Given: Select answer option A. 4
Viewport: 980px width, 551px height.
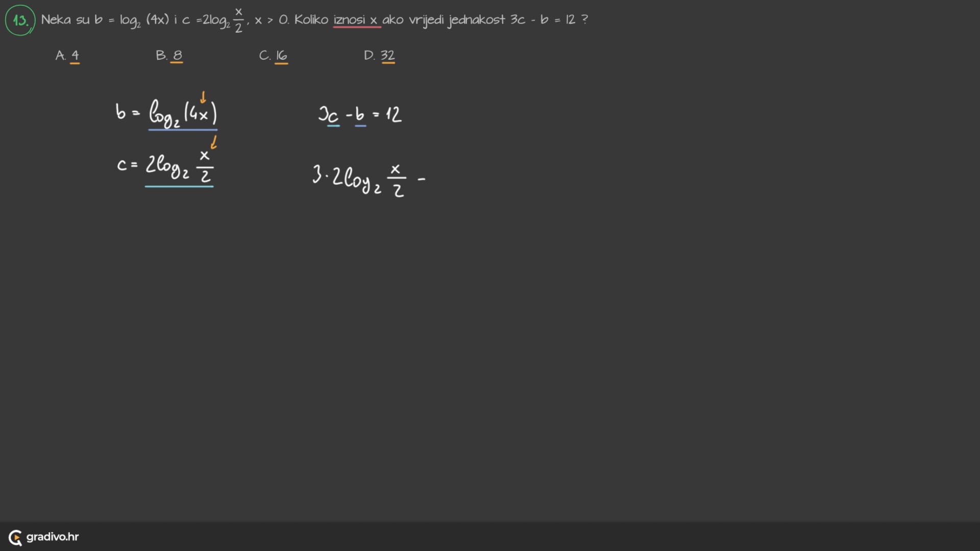Looking at the screenshot, I should click(68, 56).
